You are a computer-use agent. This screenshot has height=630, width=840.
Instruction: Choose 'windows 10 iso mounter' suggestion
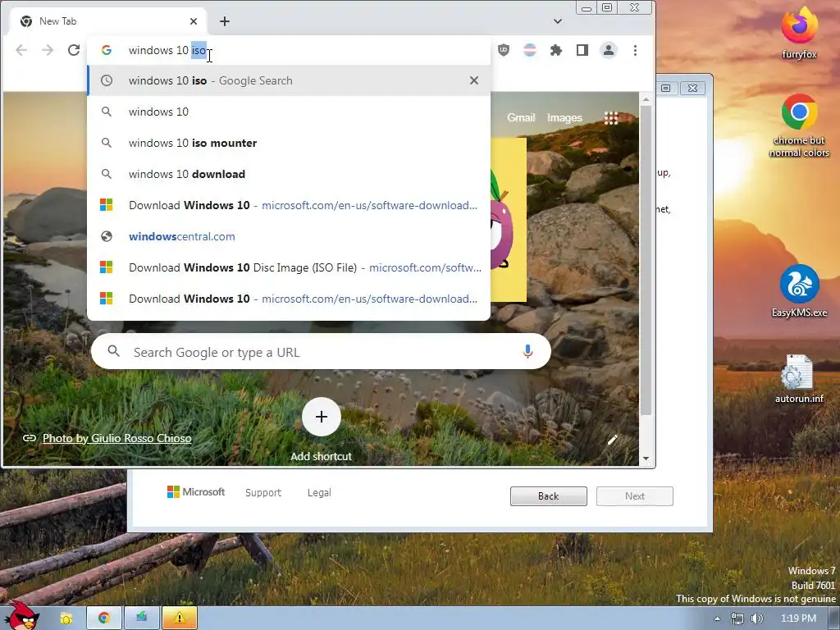pyautogui.click(x=289, y=143)
